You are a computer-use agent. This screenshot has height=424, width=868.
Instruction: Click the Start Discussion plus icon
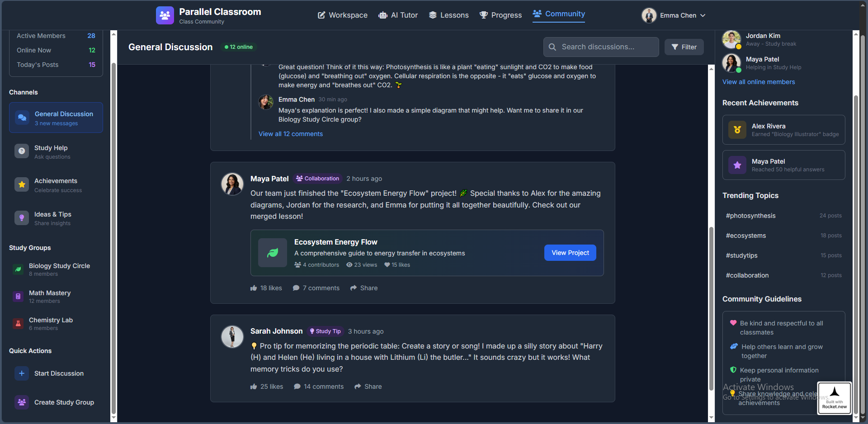(x=22, y=373)
